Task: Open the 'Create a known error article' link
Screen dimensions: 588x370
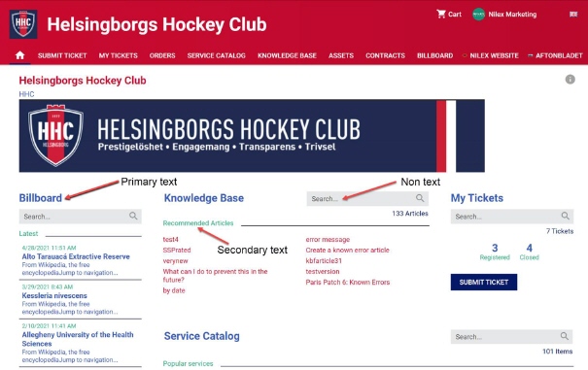Action: [347, 250]
